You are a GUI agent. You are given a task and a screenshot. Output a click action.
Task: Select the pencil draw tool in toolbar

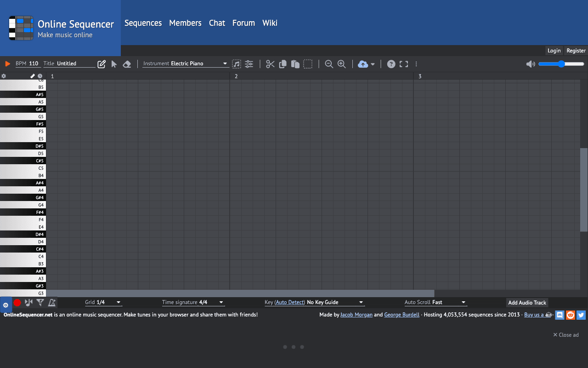(102, 64)
